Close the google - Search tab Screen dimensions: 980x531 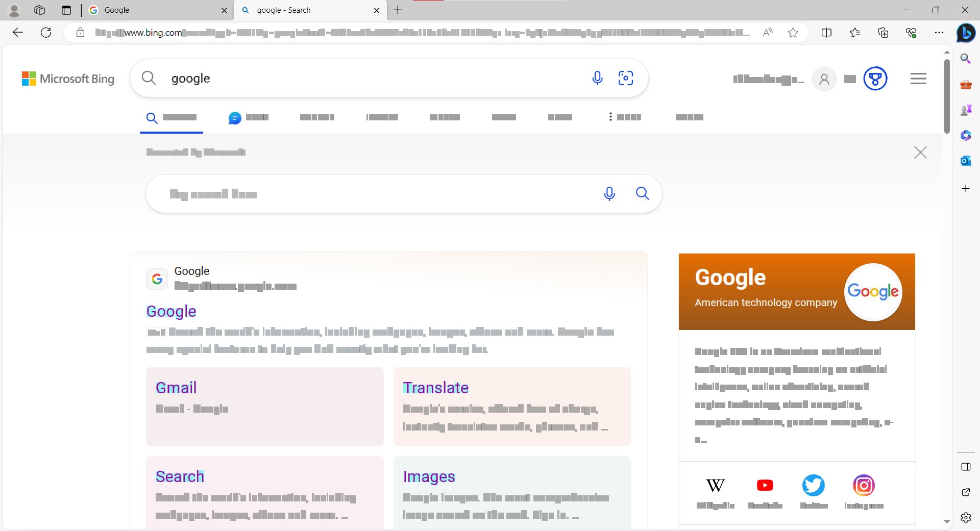click(377, 10)
